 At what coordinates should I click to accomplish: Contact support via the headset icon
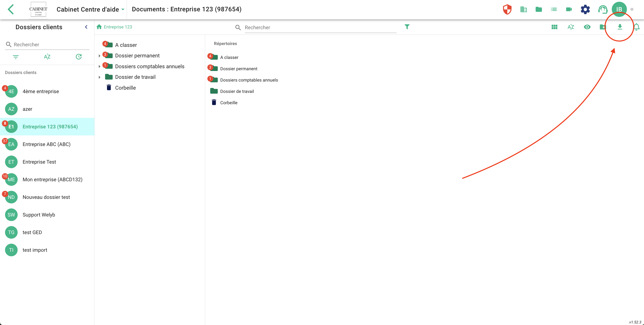point(602,10)
